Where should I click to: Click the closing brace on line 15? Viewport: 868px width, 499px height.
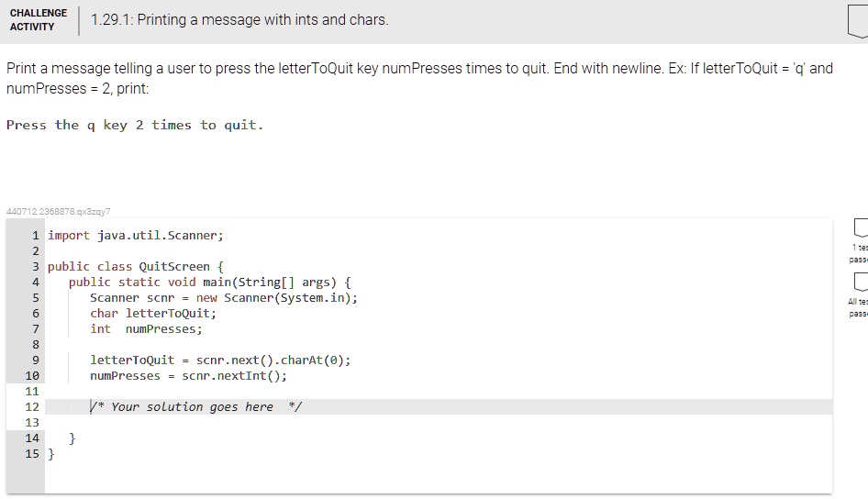pyautogui.click(x=51, y=453)
